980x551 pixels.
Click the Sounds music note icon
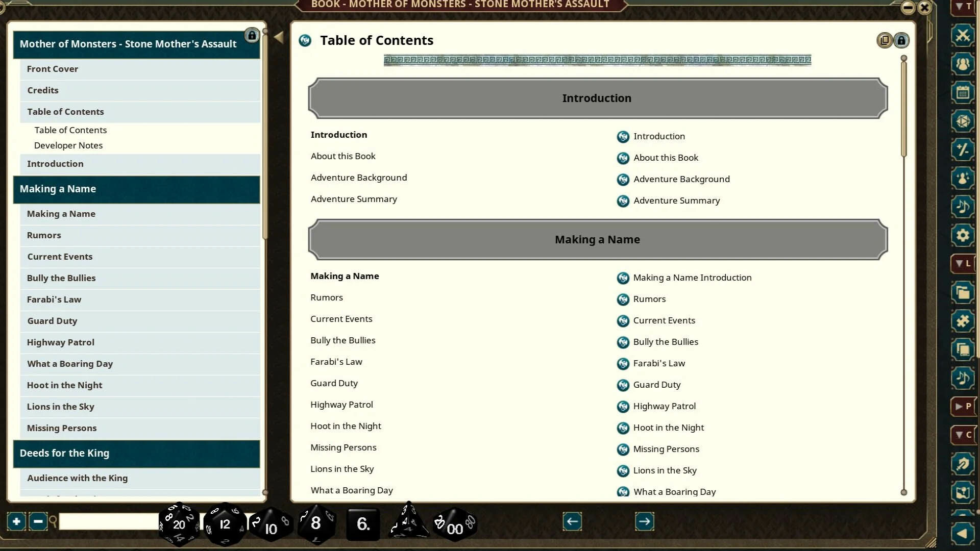pyautogui.click(x=962, y=207)
